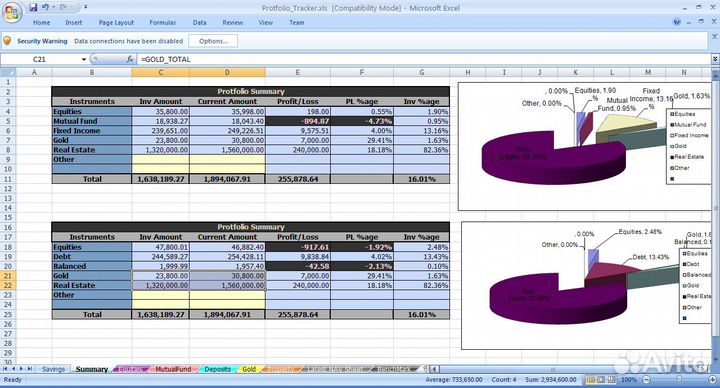Open the Insert ribbon tab

click(x=73, y=22)
